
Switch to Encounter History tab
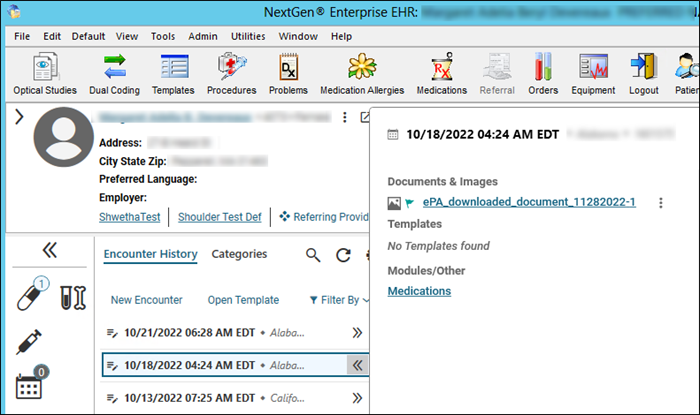tap(150, 254)
